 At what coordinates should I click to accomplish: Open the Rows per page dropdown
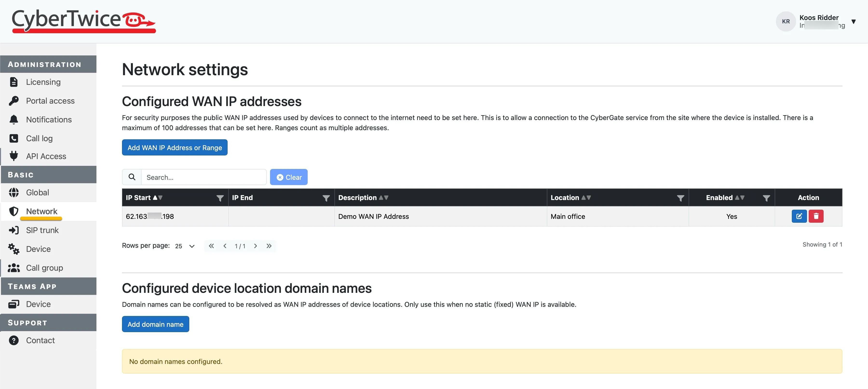185,246
